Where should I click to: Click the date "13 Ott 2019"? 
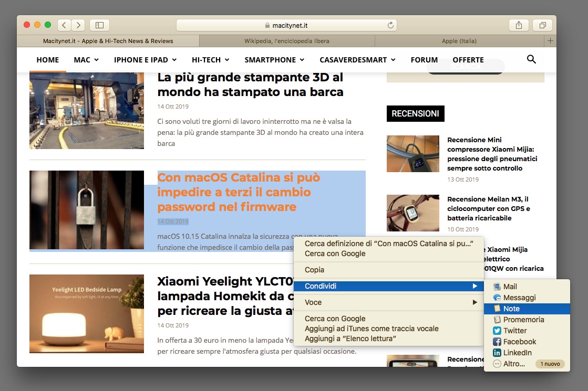pos(463,179)
